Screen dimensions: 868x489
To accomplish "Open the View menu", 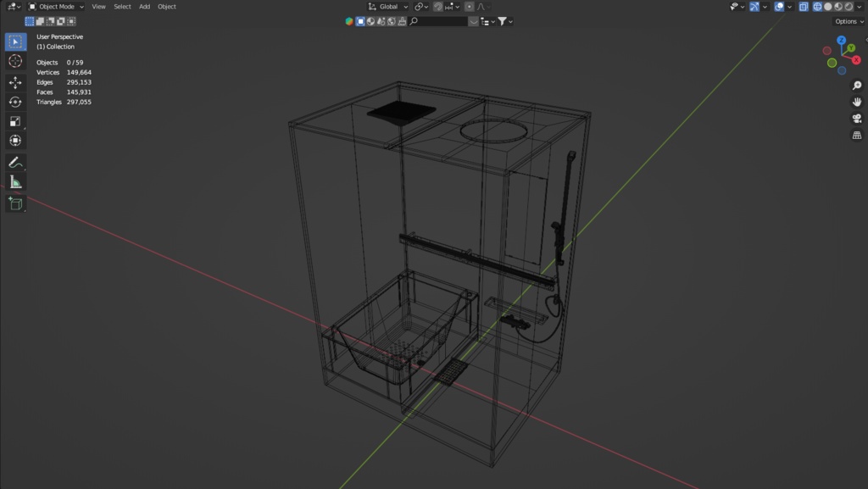I will [x=98, y=7].
